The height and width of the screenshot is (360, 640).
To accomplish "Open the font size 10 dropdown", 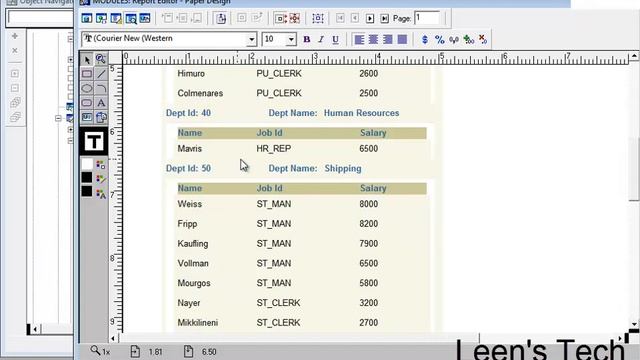I will tap(291, 40).
